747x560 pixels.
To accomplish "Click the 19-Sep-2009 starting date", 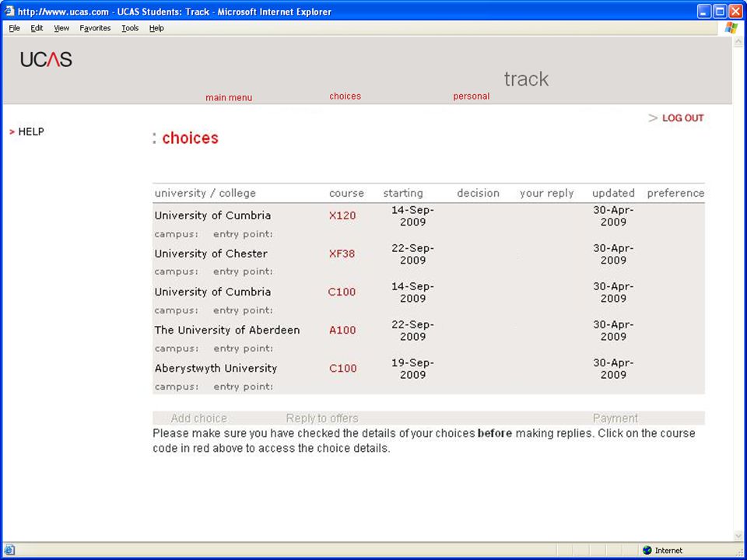I will [x=412, y=369].
